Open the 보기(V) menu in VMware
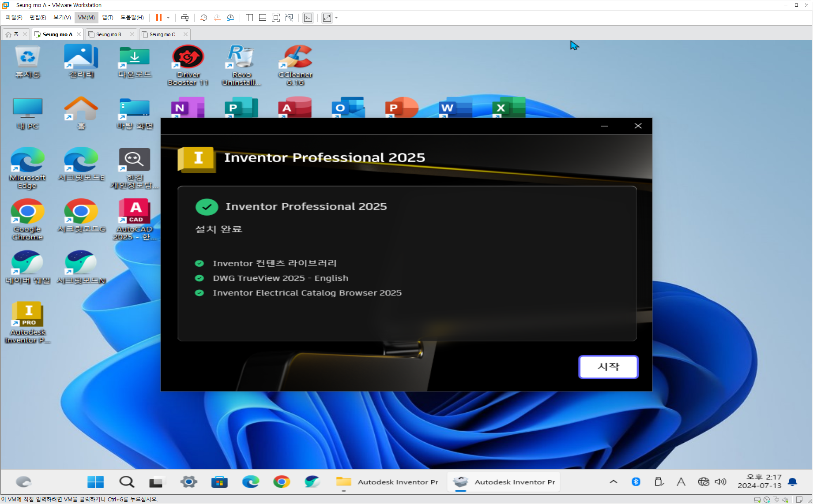Screen dimensions: 813x504 coord(62,18)
